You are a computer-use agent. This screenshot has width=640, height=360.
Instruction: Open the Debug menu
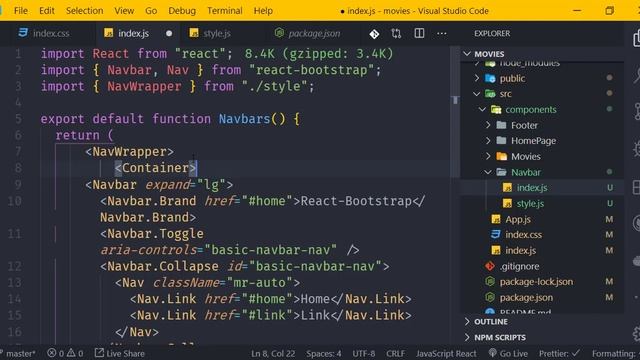[x=182, y=11]
